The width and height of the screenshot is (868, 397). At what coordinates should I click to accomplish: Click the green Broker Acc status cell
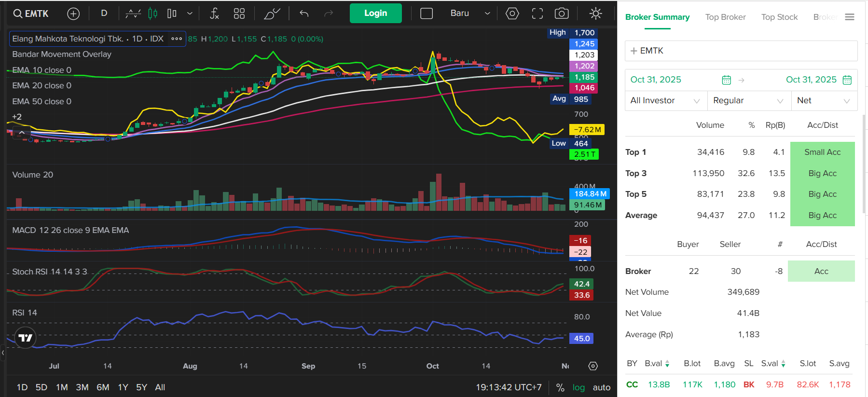click(x=821, y=271)
